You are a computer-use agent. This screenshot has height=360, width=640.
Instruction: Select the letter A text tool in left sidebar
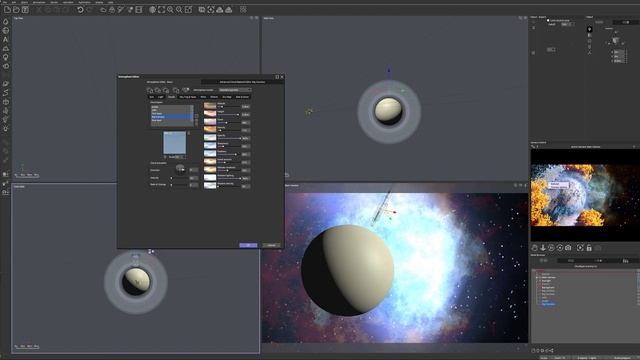[x=6, y=40]
